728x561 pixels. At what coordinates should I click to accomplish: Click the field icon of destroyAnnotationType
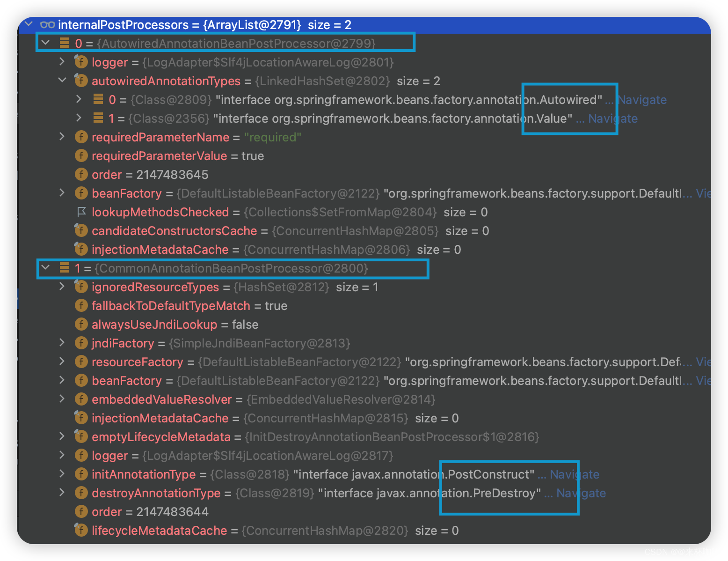pyautogui.click(x=81, y=493)
